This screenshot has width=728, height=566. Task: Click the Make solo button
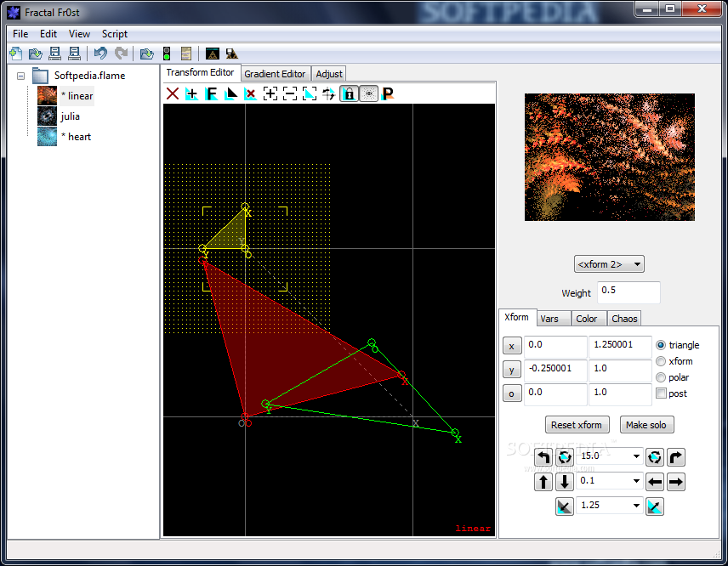pos(646,425)
